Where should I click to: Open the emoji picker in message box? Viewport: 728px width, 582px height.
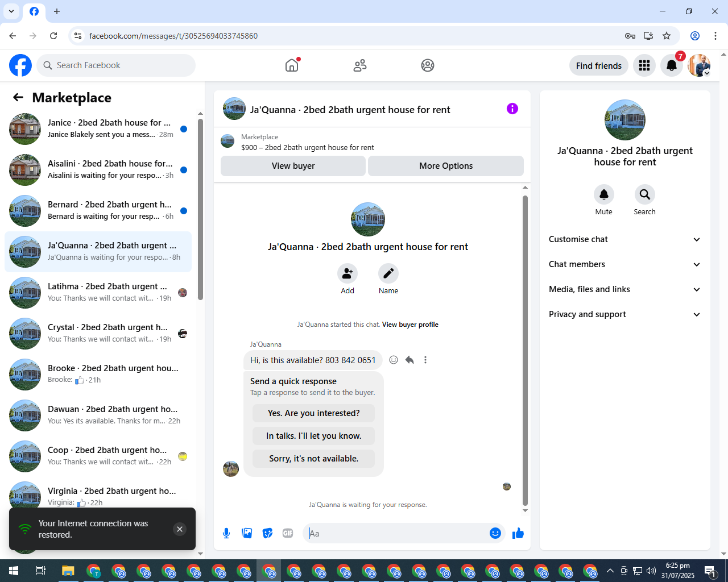coord(495,533)
